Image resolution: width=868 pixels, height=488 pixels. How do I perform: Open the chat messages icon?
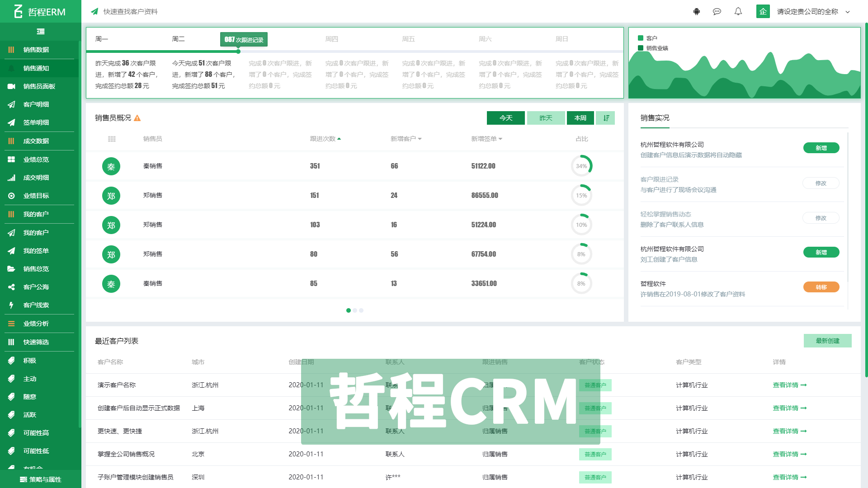717,12
